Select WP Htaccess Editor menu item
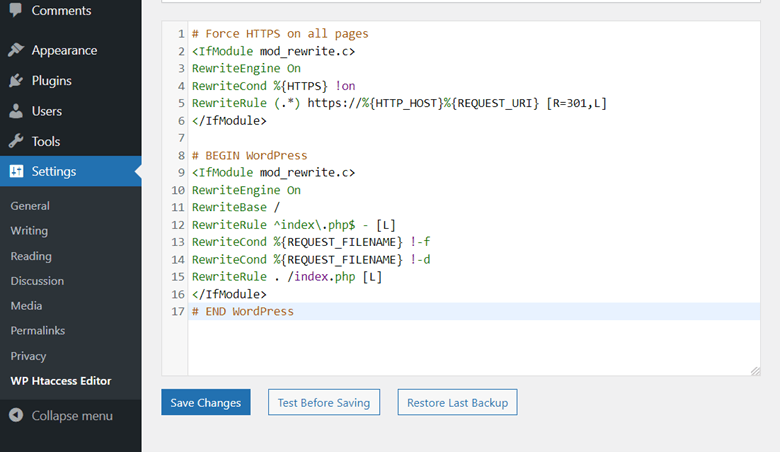 point(61,381)
